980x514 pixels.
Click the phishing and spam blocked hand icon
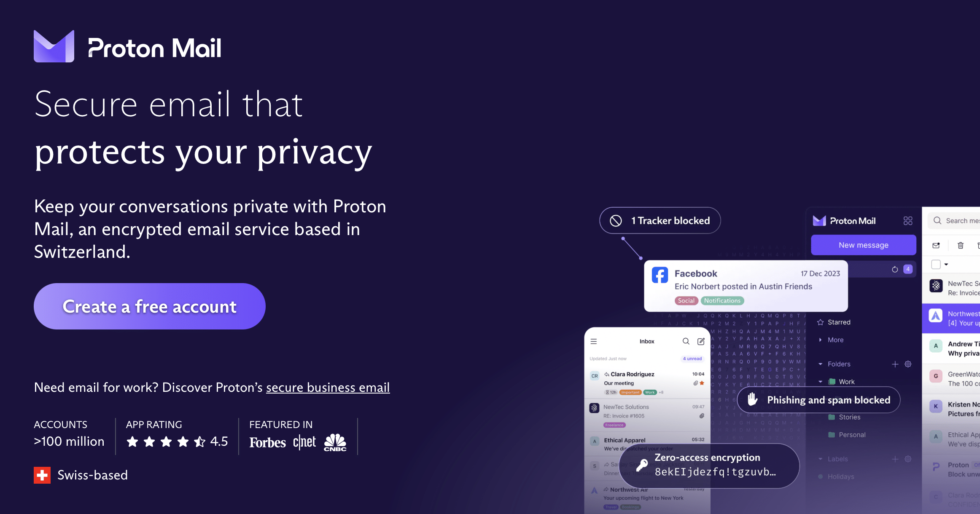click(751, 400)
